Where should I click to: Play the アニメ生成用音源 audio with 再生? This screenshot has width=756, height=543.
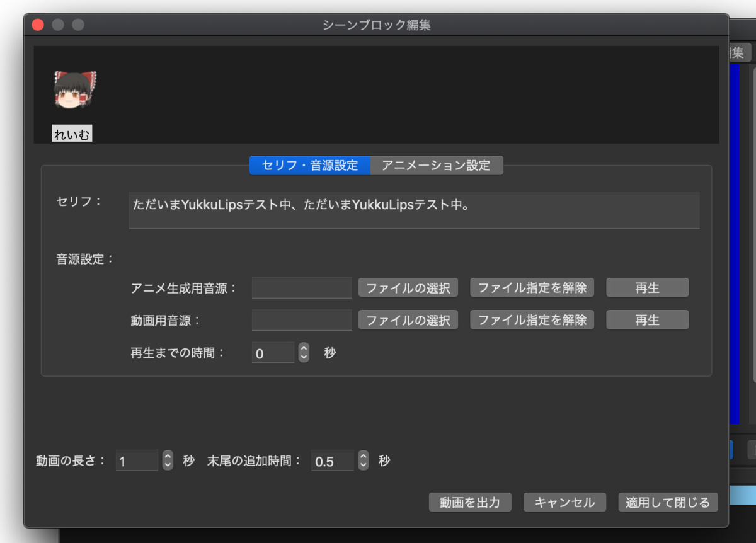pyautogui.click(x=647, y=287)
